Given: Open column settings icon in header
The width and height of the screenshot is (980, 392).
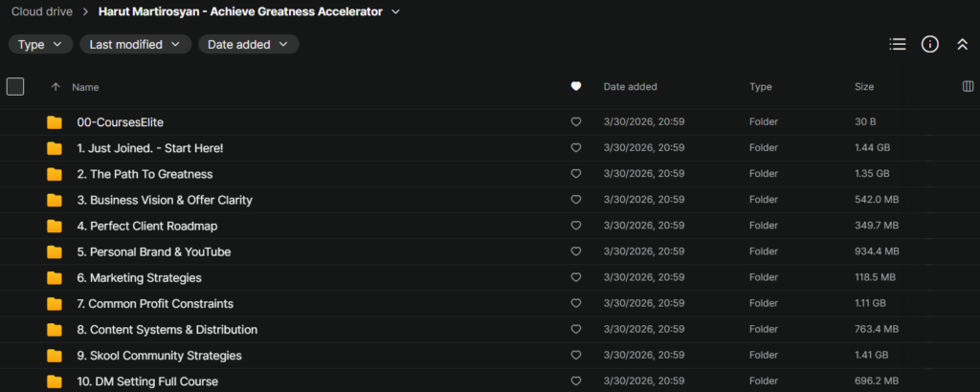Looking at the screenshot, I should coord(968,87).
